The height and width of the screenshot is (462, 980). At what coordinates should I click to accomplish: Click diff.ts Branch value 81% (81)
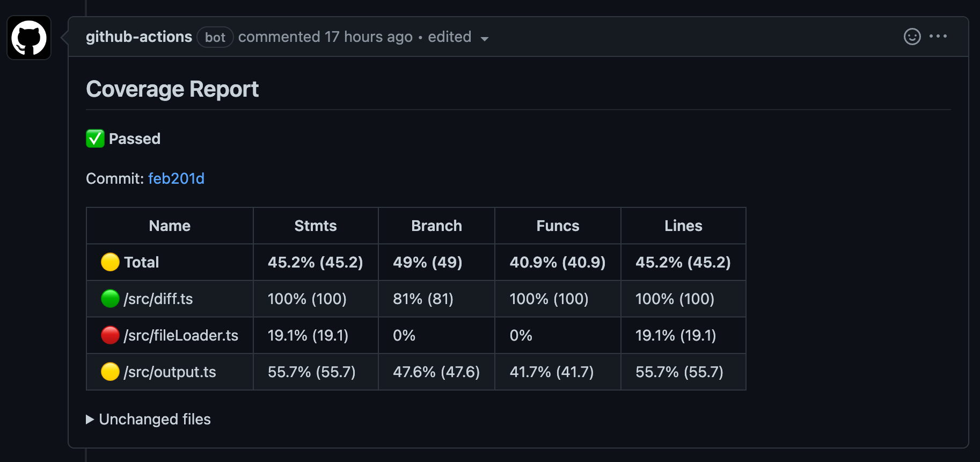click(423, 299)
